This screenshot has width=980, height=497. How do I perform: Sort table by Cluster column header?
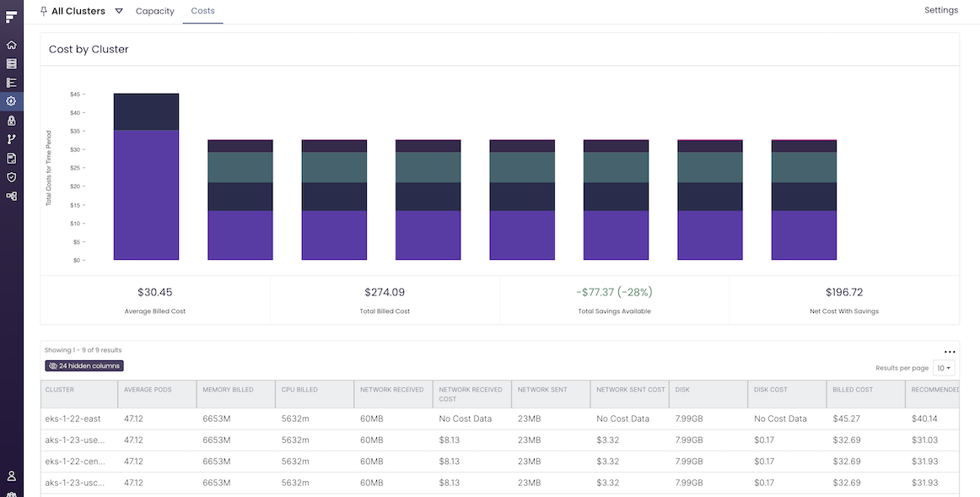tap(60, 390)
